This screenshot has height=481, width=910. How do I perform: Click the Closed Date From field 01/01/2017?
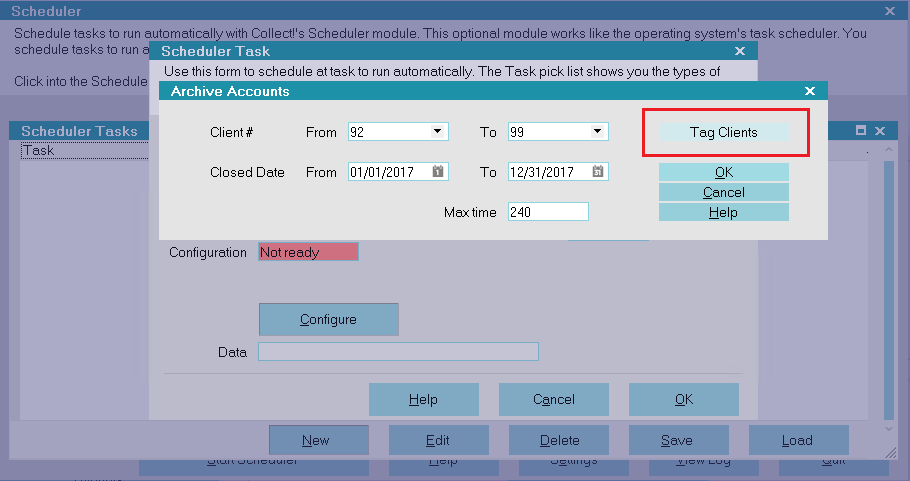398,172
